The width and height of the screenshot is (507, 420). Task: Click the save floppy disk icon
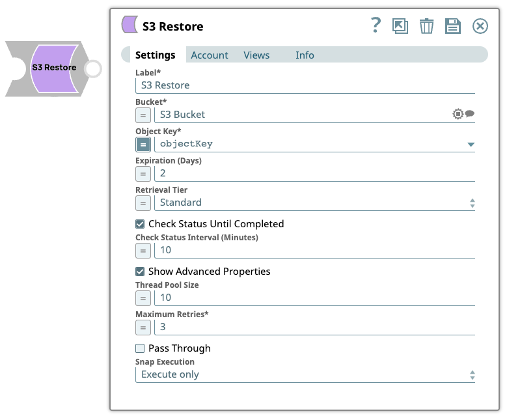tap(452, 26)
